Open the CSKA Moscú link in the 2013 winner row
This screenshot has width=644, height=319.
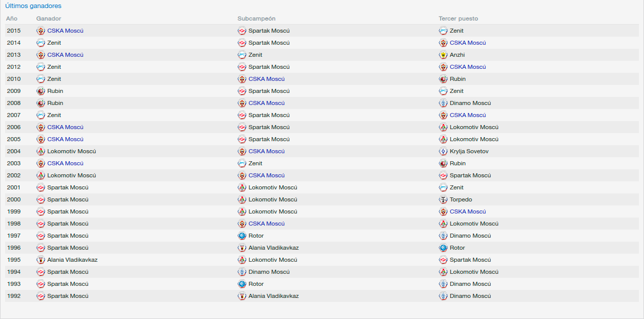(x=65, y=55)
